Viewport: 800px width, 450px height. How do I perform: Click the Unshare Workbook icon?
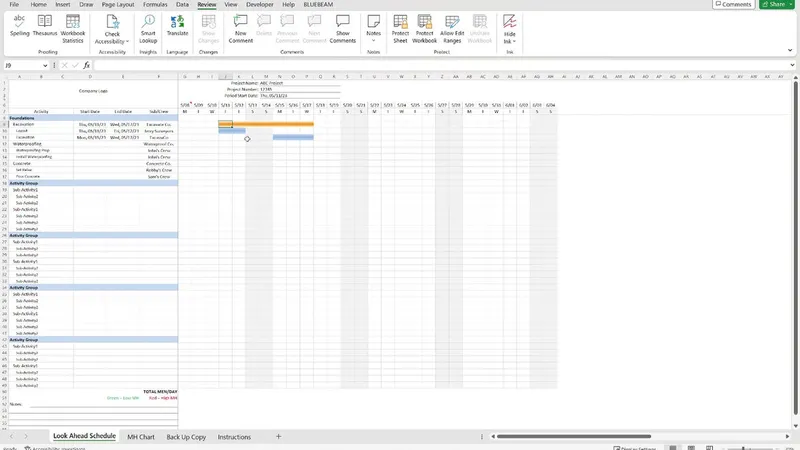(x=480, y=21)
